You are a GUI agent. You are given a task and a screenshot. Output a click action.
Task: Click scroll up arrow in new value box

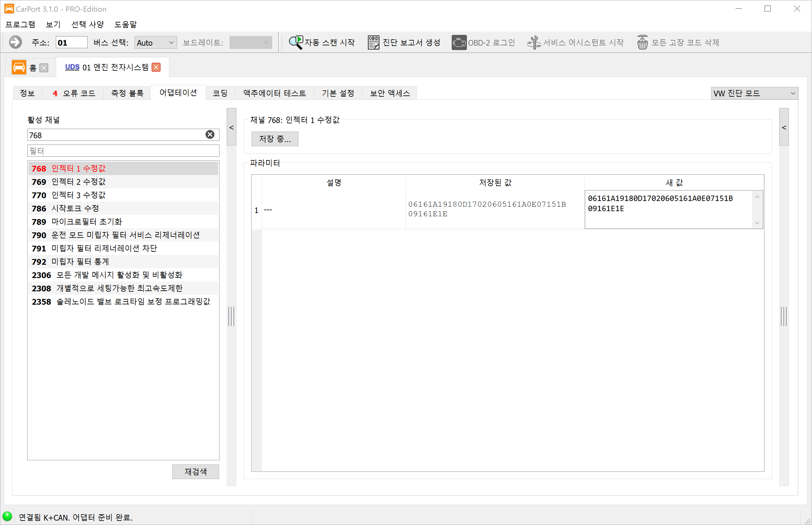pos(757,197)
